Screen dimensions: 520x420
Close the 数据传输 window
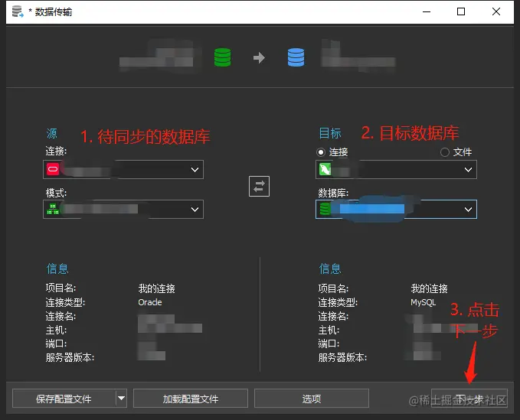pos(496,11)
